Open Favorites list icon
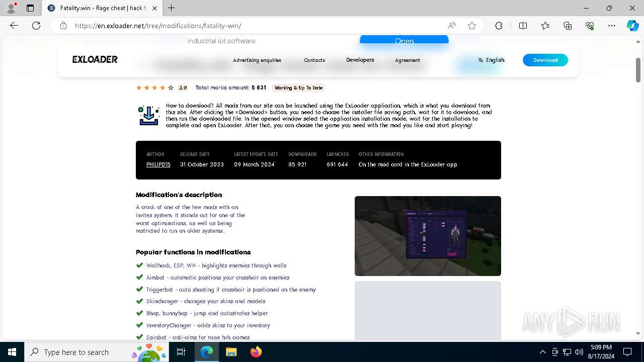Image resolution: width=644 pixels, height=362 pixels. (x=545, y=26)
